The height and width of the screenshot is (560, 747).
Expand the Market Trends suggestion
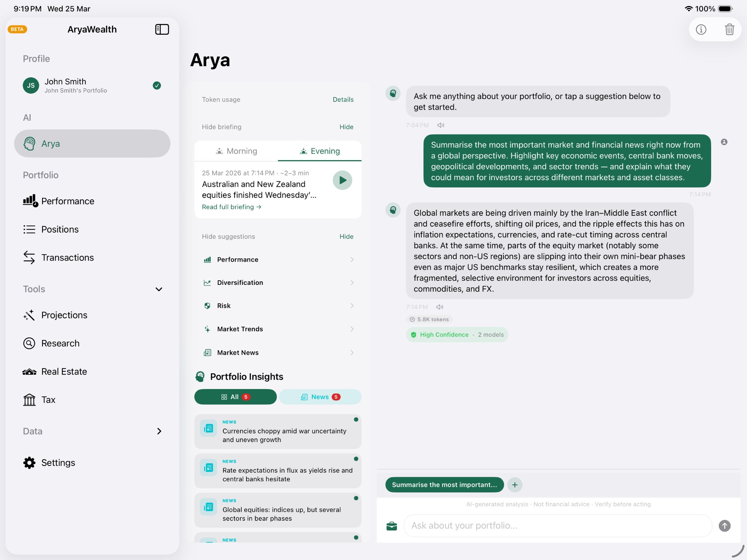pos(278,329)
